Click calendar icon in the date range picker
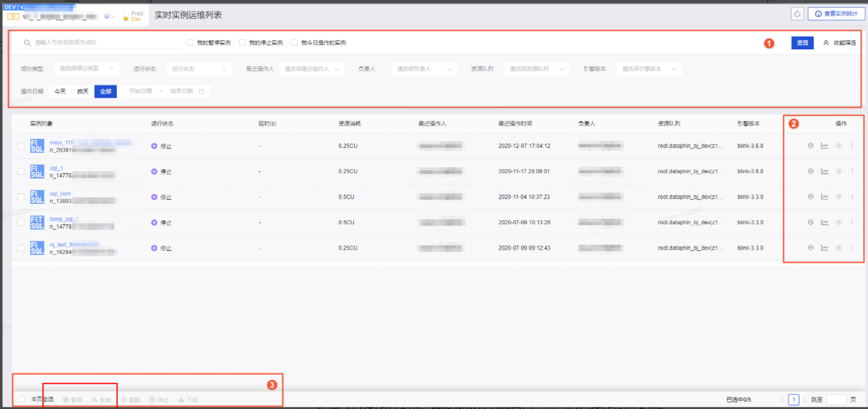 202,91
